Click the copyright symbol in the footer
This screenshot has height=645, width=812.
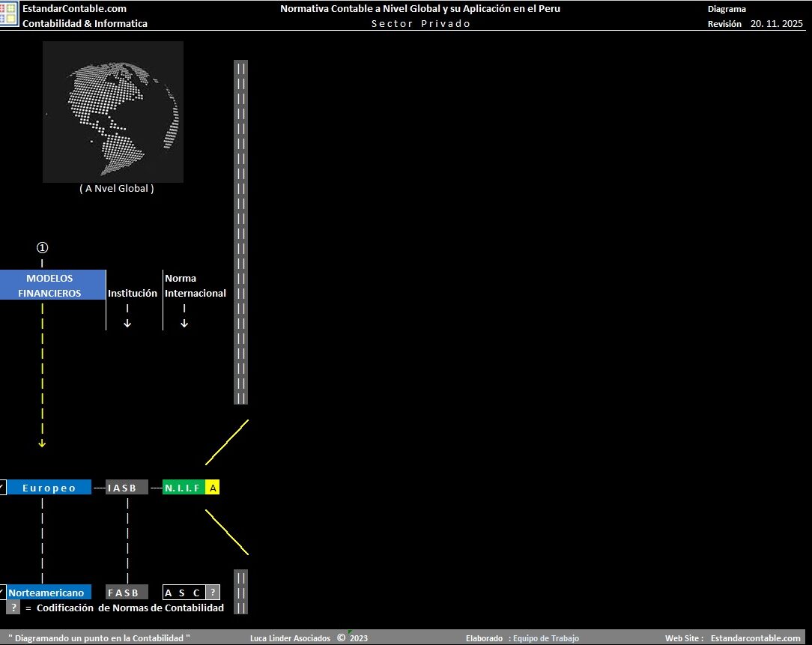pos(341,638)
